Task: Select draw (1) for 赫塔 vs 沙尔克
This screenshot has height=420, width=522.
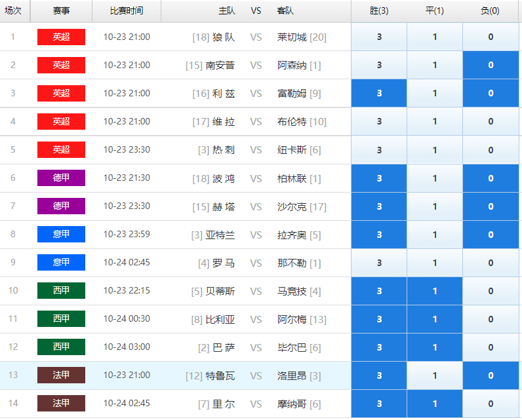Action: (x=434, y=206)
